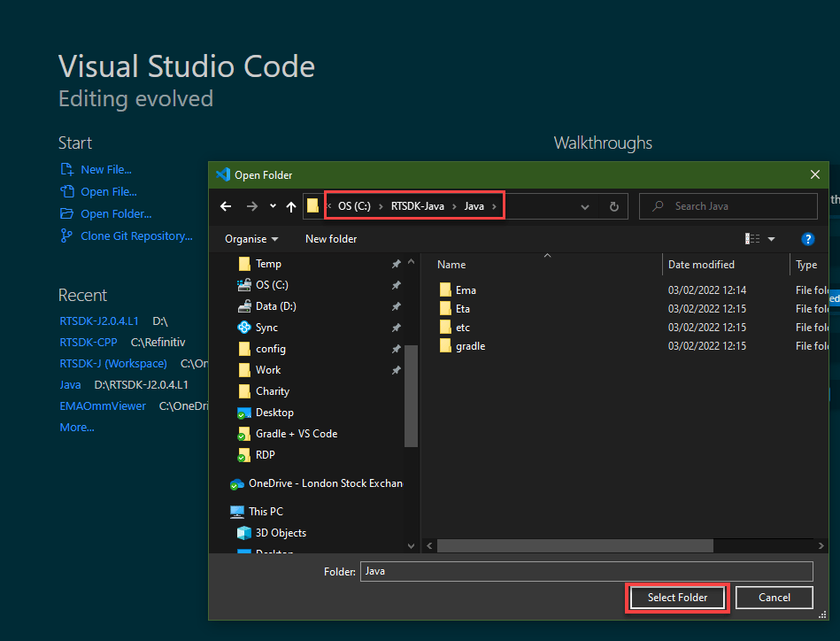Expand the address bar location dropdown
This screenshot has width=840, height=641.
point(585,205)
